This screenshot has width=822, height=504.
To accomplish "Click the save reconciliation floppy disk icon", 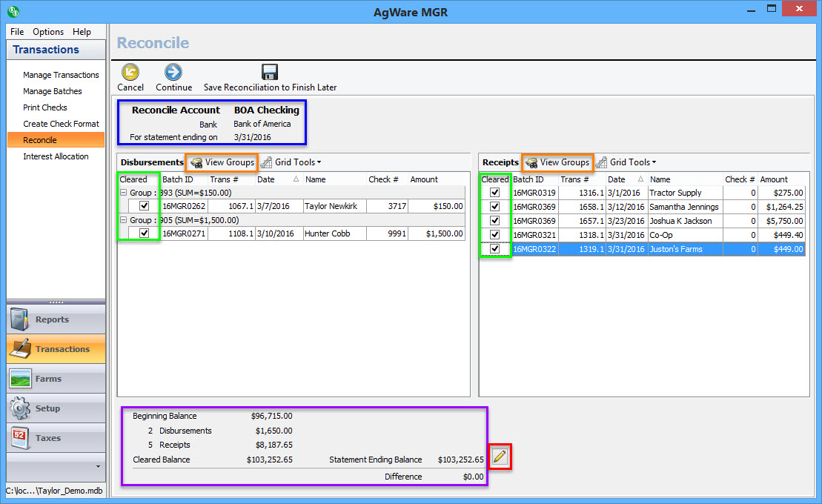I will tap(270, 72).
